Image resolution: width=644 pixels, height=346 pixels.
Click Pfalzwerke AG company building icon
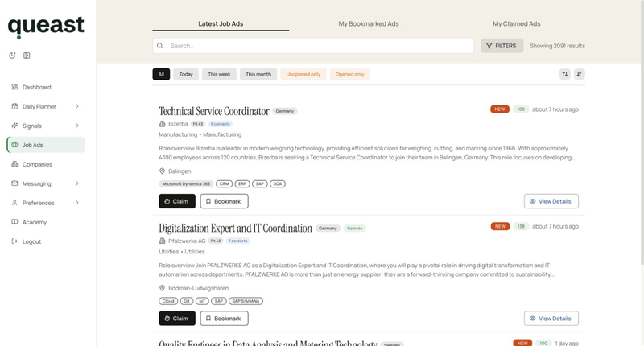pyautogui.click(x=163, y=241)
